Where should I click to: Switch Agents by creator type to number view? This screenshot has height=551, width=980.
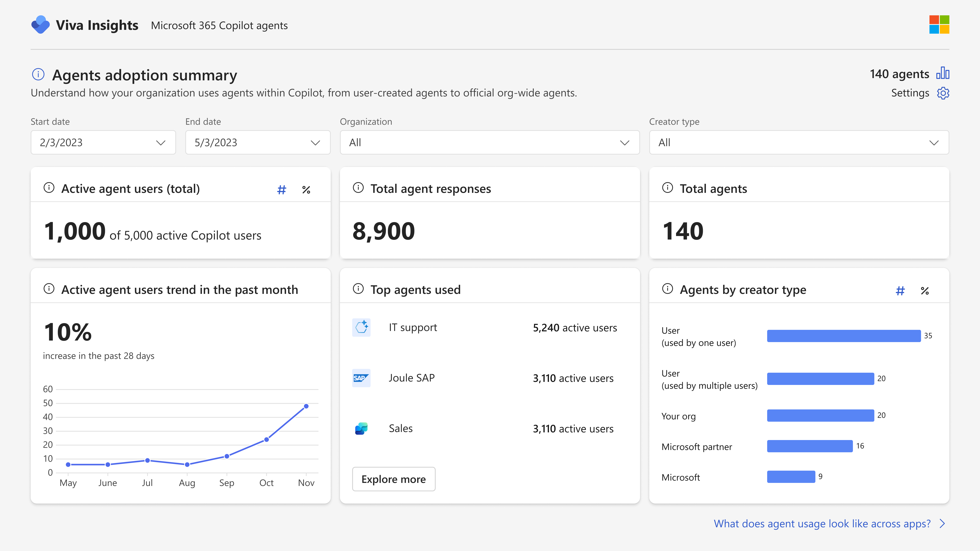(x=900, y=291)
